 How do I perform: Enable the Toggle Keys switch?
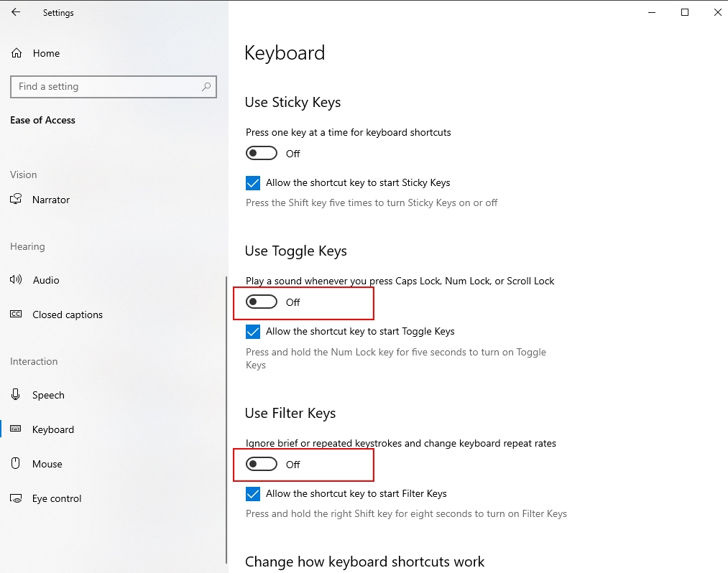[262, 302]
